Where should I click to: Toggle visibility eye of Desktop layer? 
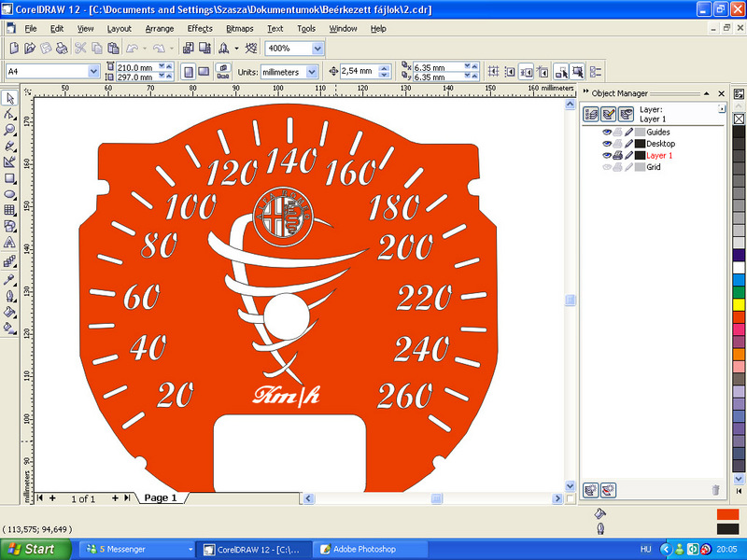[x=606, y=144]
